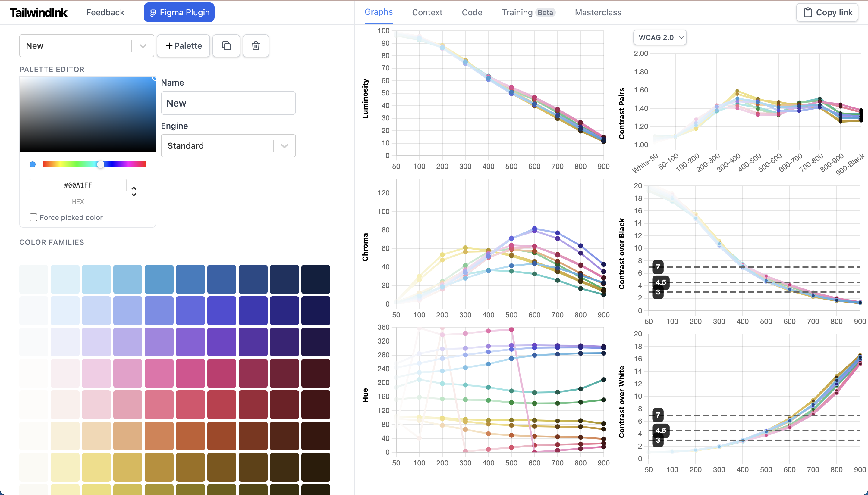This screenshot has height=495, width=868.
Task: Click the clipboard icon in Copy link
Action: [x=807, y=13]
